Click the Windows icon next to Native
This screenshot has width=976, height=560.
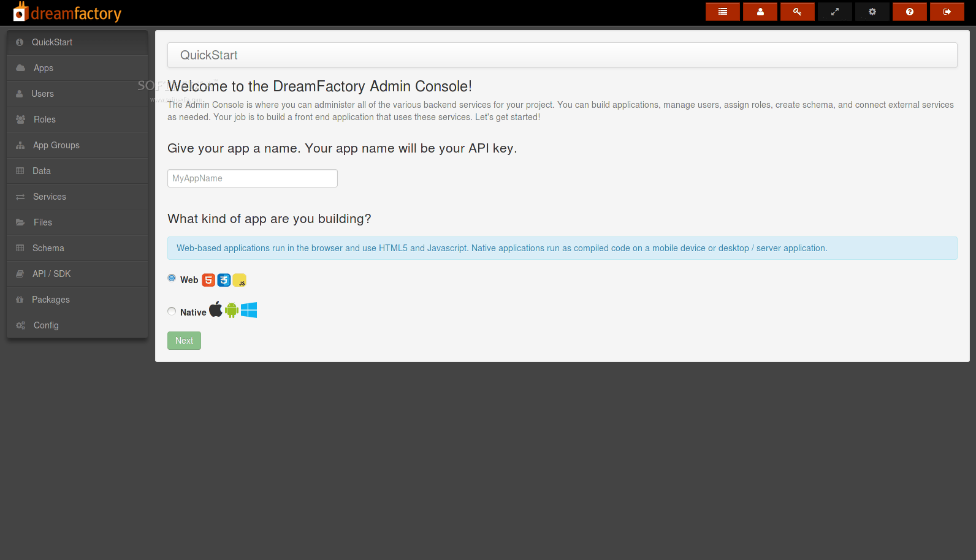pos(249,310)
